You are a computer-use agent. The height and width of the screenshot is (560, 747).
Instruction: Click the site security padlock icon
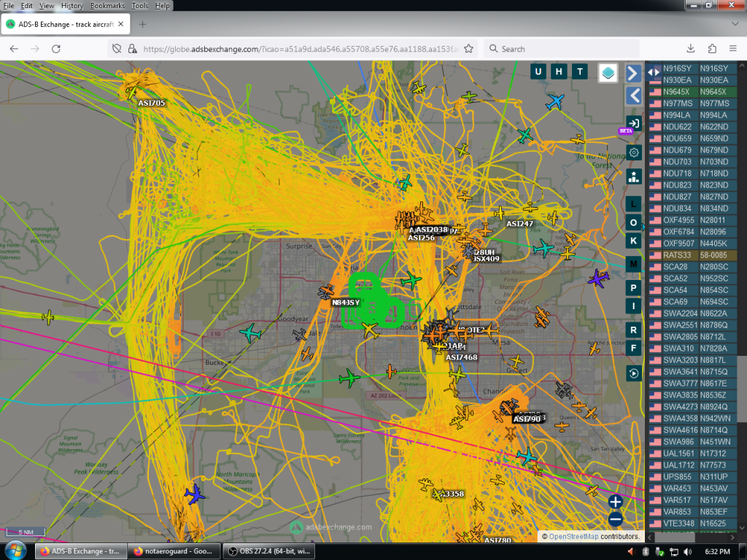(x=133, y=49)
